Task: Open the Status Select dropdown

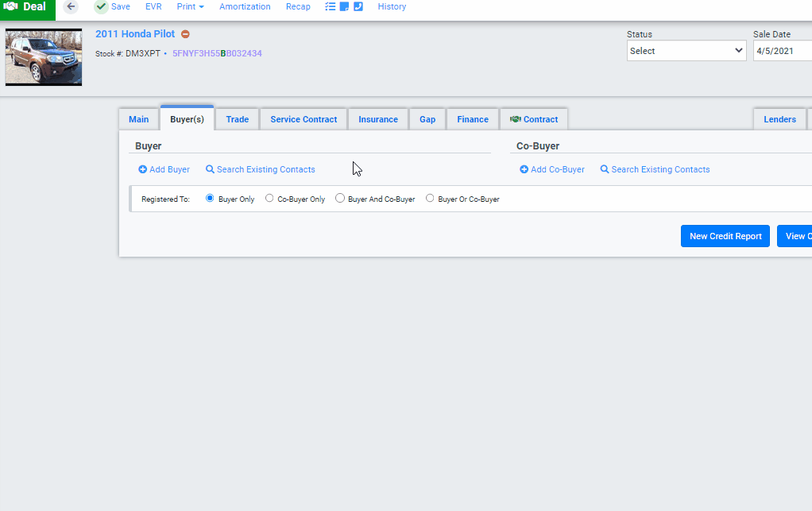Action: 686,51
